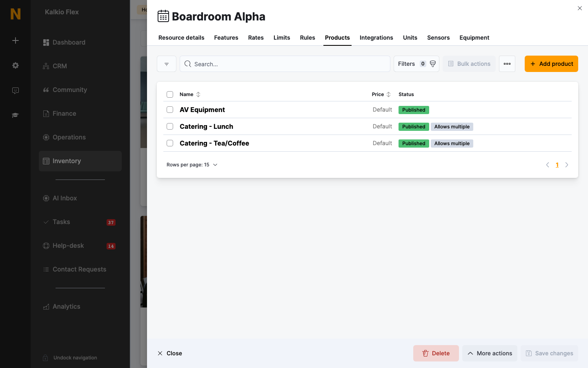Click the Boardroom Alpha calendar icon

pos(163,16)
